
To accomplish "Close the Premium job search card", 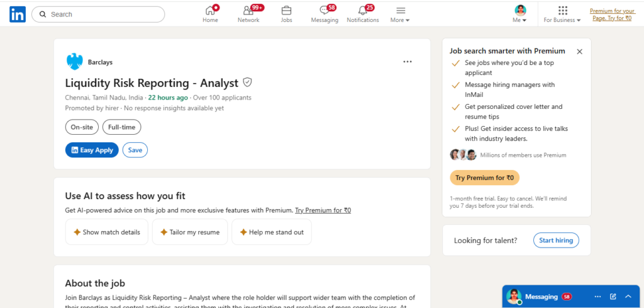I will tap(579, 52).
